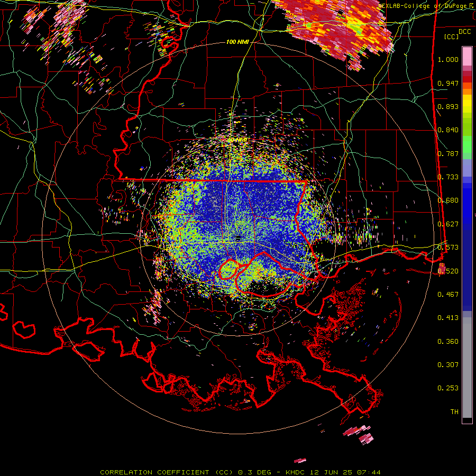
Task: Click the 100 NMI range ring label
Action: (x=237, y=42)
